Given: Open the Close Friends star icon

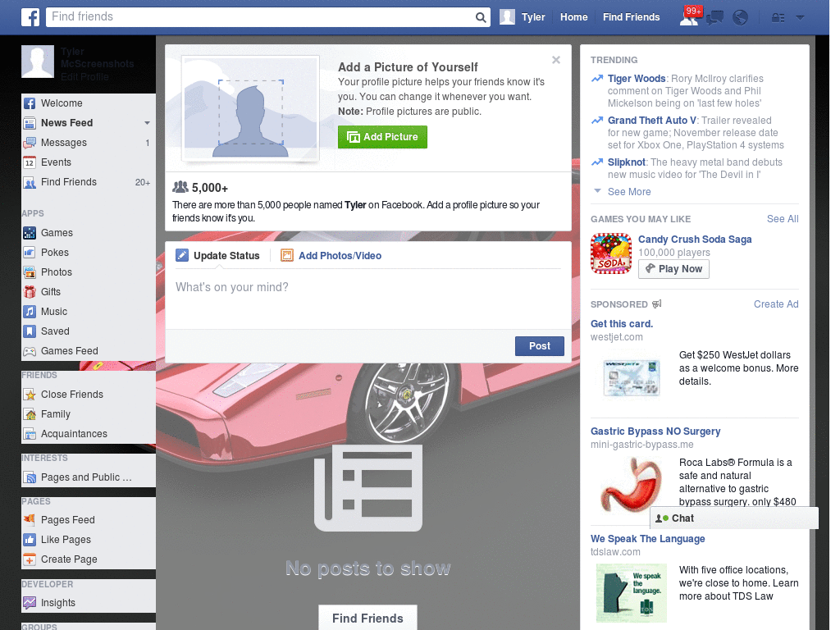Looking at the screenshot, I should pos(30,395).
